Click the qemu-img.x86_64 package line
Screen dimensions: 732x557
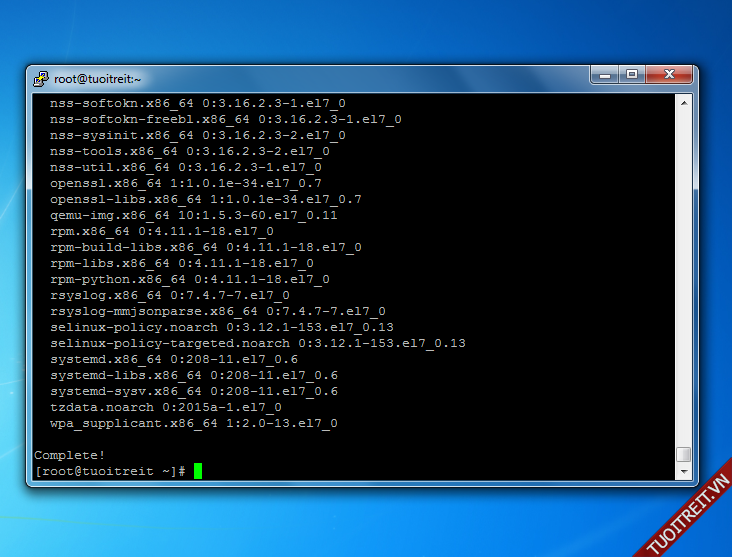[x=193, y=215]
